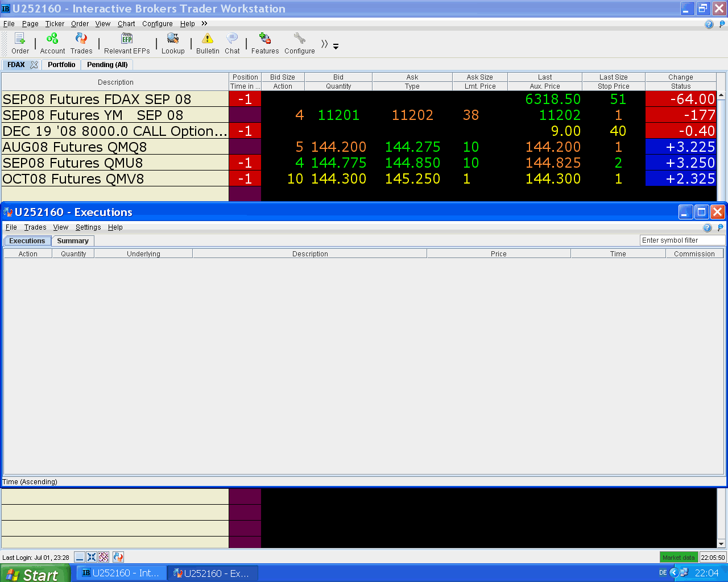Click the collapse arrows icon in status bar

[92, 557]
